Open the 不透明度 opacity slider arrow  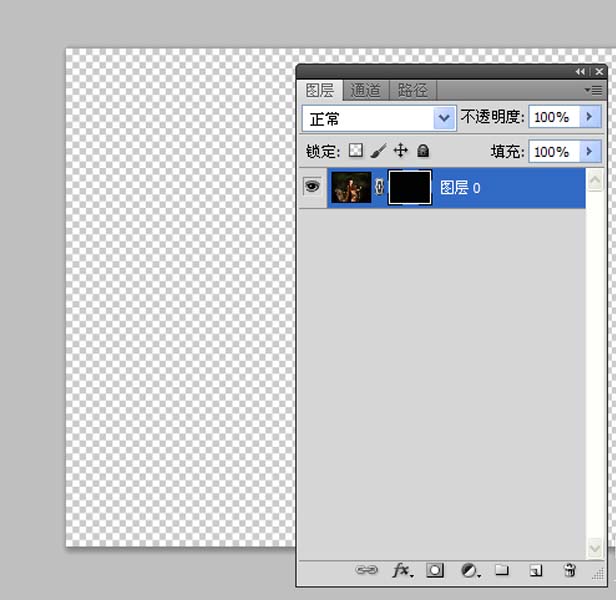click(590, 118)
